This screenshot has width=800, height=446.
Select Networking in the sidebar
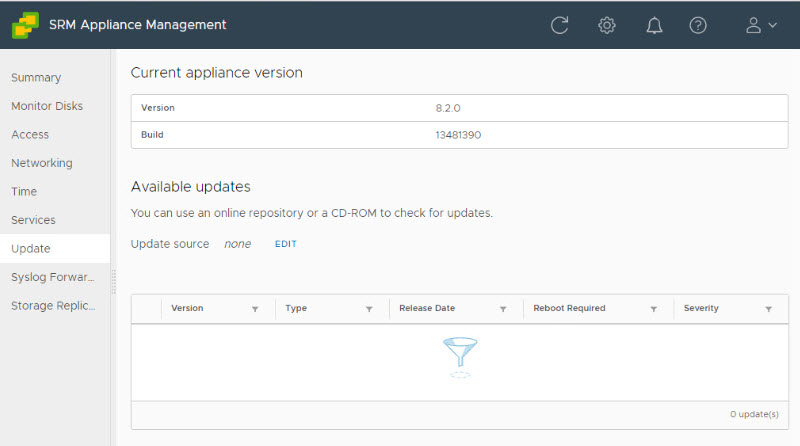(42, 163)
